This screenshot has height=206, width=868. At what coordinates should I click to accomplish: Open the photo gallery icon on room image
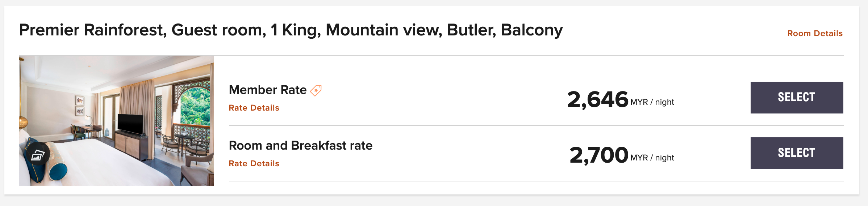(38, 155)
